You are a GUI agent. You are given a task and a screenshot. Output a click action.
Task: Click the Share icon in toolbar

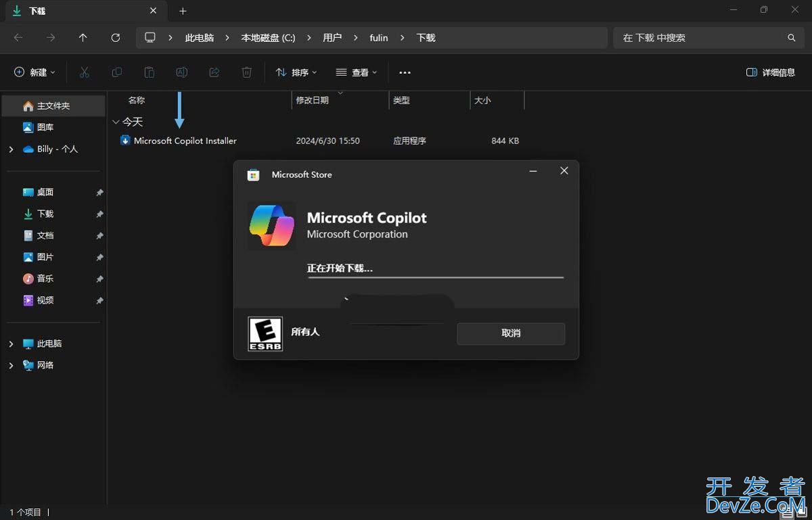[x=215, y=72]
